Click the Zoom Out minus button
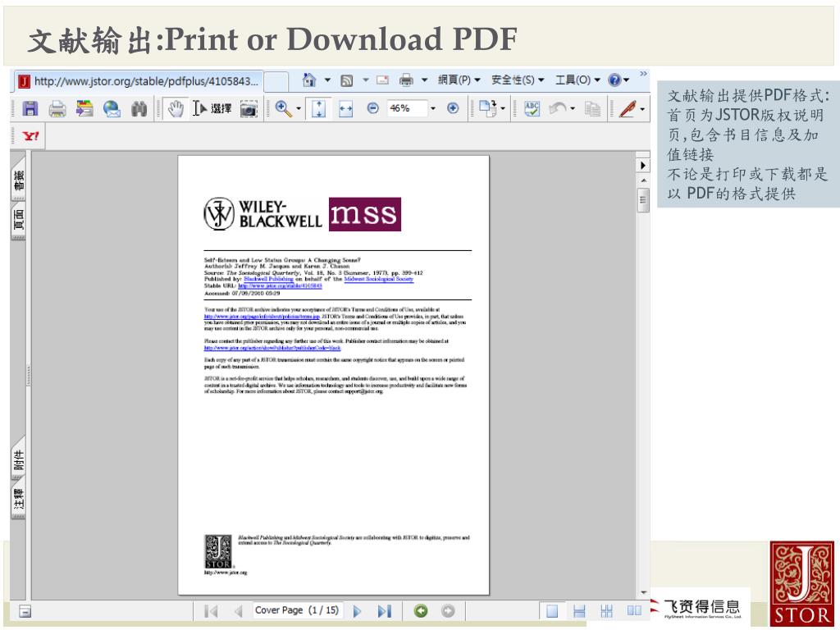The height and width of the screenshot is (630, 840). [x=373, y=108]
